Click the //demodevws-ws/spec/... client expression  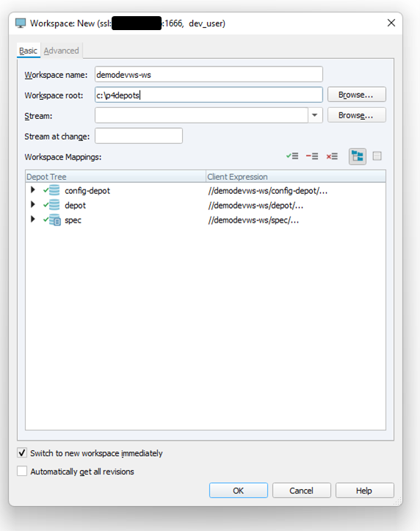pyautogui.click(x=253, y=220)
